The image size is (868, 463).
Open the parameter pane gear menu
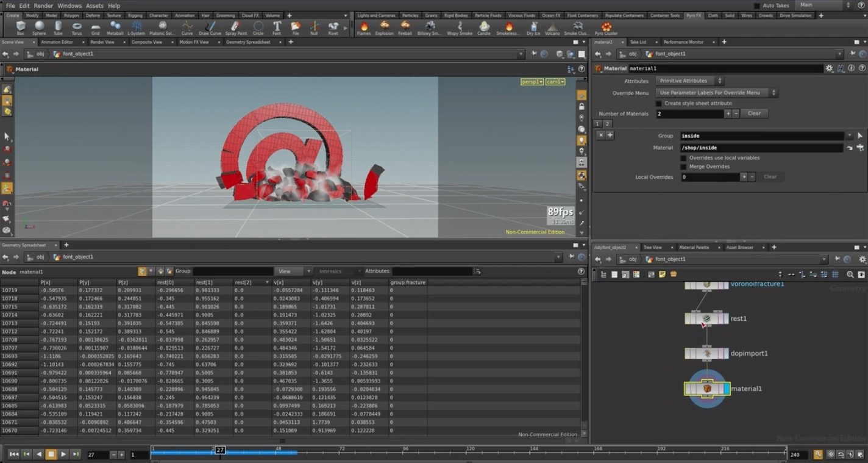coord(829,69)
